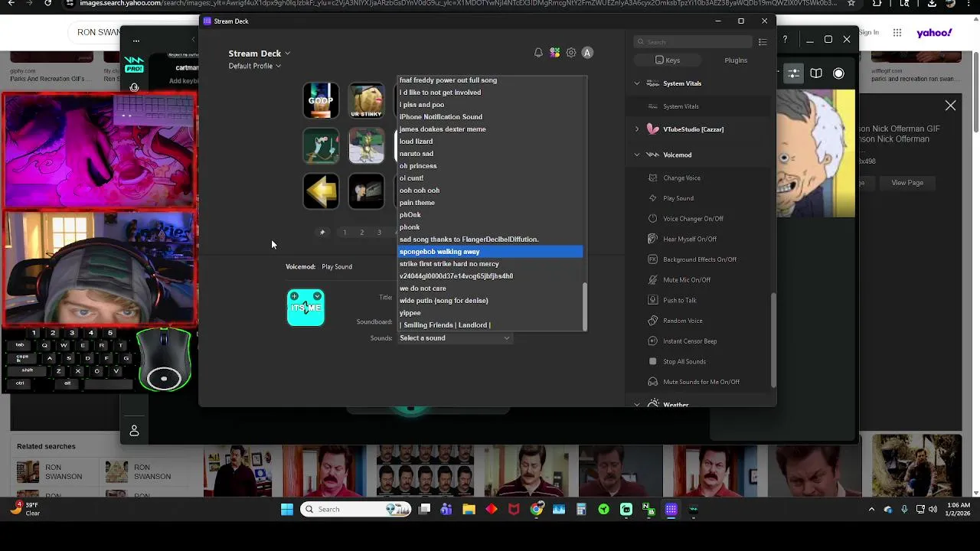Screen dimensions: 980x551
Task: Select the Play Sound action icon
Action: click(652, 198)
